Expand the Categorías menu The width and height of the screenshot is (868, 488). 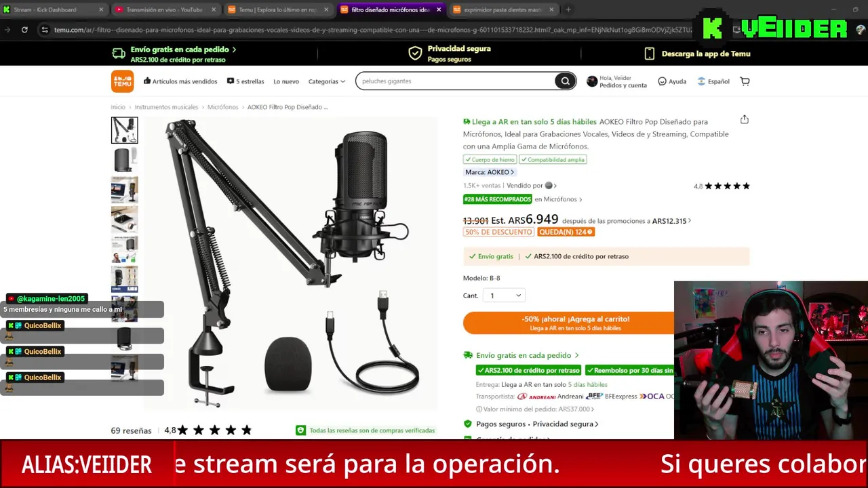[x=326, y=81]
